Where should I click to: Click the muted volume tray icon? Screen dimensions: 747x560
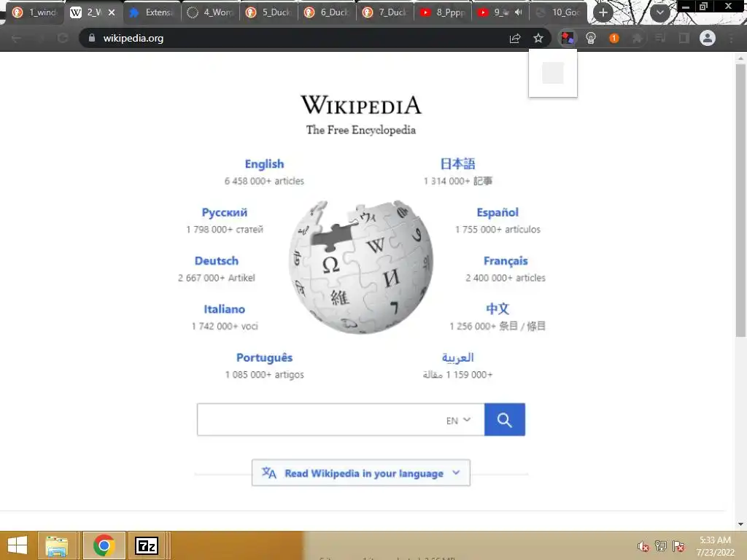tap(643, 546)
